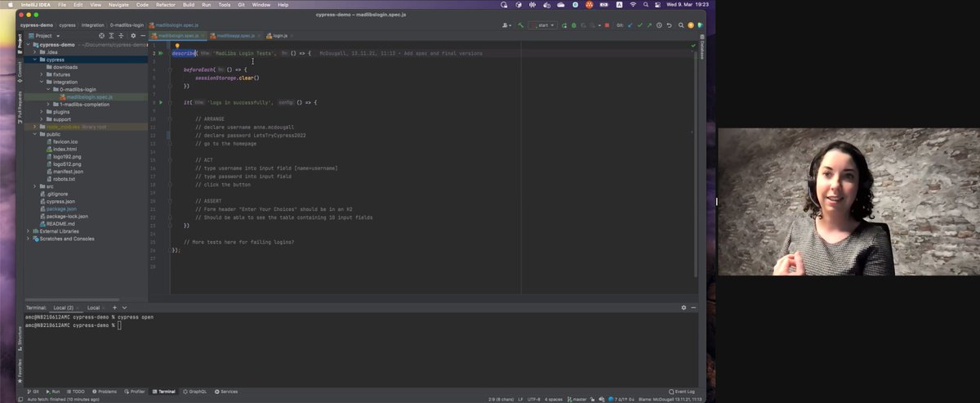980x403 pixels.
Task: Open Git history clock icon
Action: (659, 25)
